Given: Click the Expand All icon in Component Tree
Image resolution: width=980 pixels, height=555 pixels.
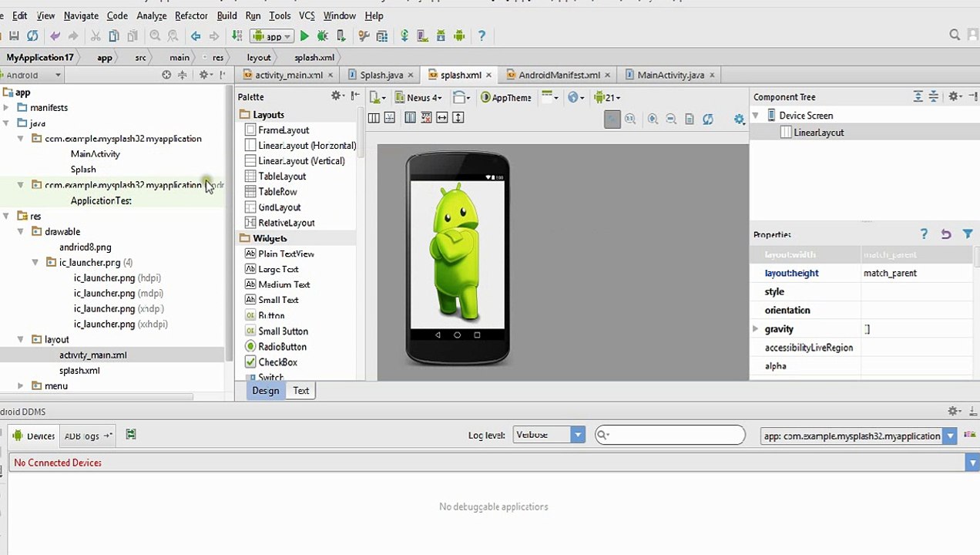Looking at the screenshot, I should (918, 96).
